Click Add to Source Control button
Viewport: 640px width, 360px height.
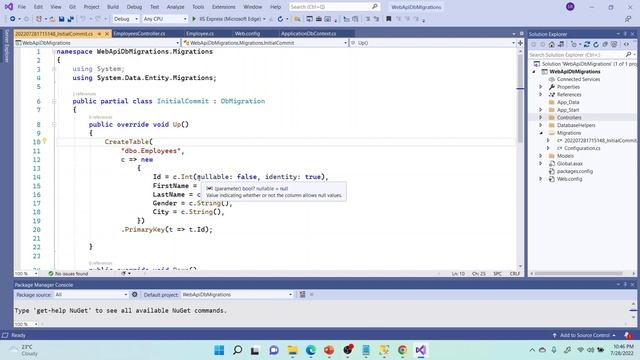(584, 335)
